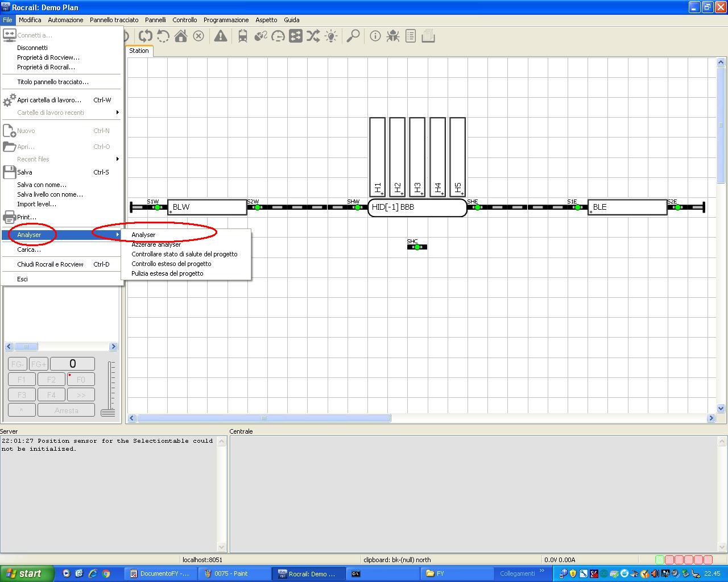Image resolution: width=728 pixels, height=582 pixels.
Task: Click the BLW block
Action: (208, 207)
